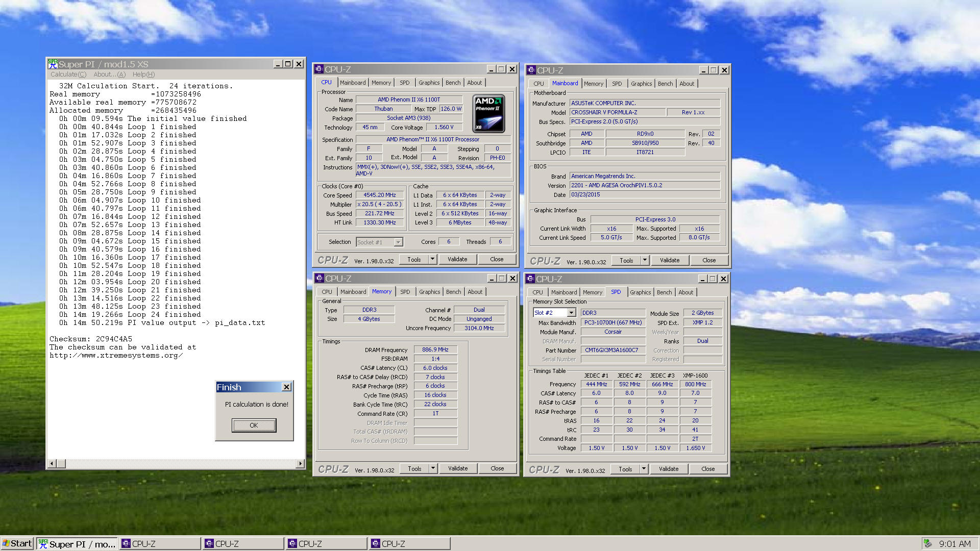Open the About menu in Super PI
The image size is (980, 551).
click(109, 74)
